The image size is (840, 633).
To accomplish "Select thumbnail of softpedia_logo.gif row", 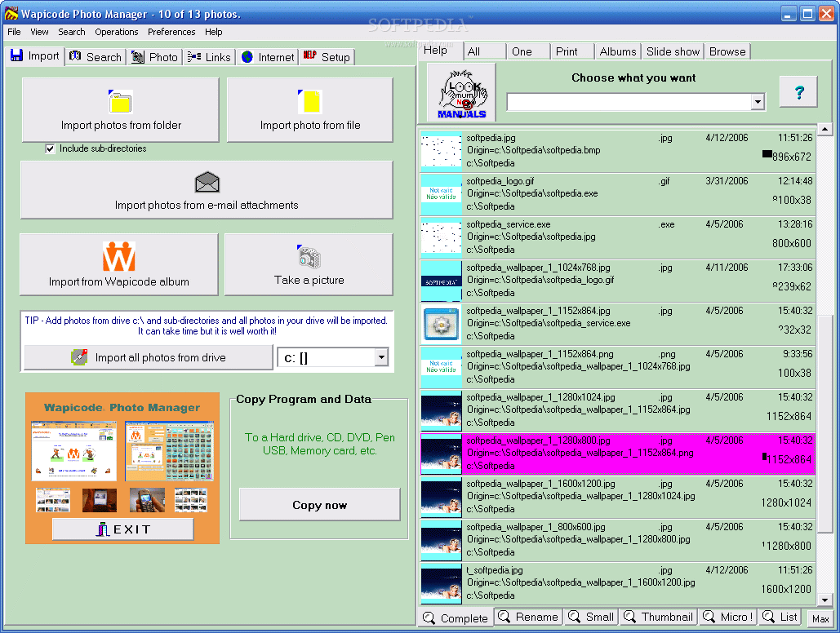I will pyautogui.click(x=441, y=193).
